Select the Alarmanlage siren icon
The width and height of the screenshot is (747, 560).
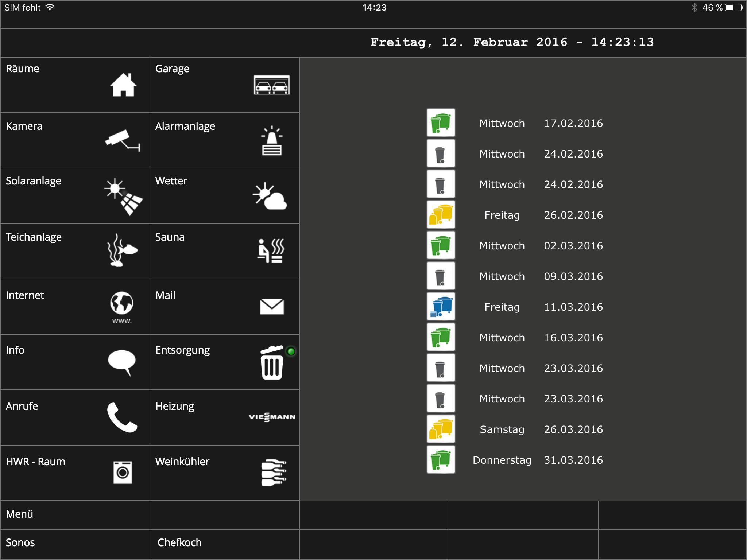click(272, 141)
